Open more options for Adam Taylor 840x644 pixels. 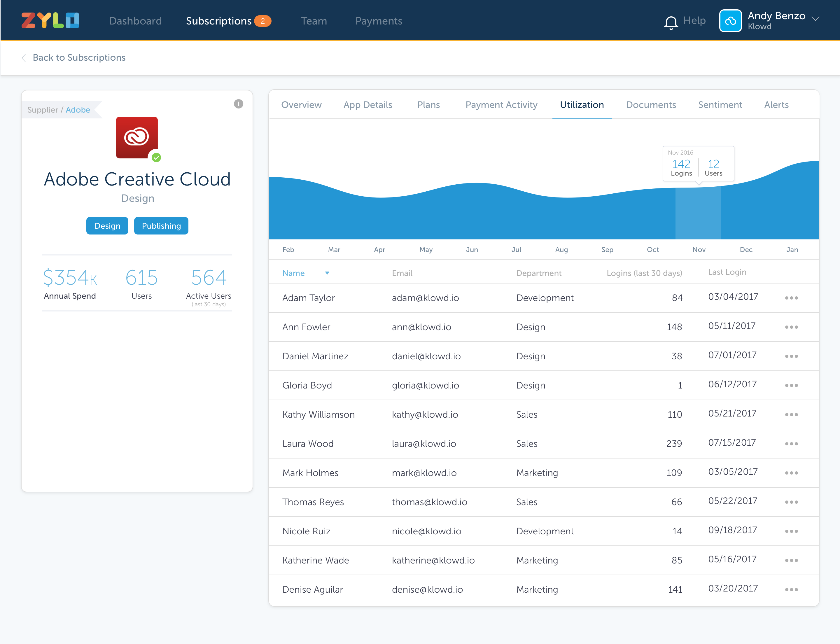(x=791, y=298)
